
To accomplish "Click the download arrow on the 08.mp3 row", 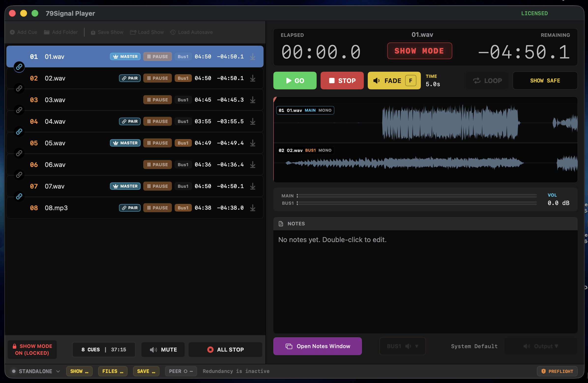I will pyautogui.click(x=252, y=208).
